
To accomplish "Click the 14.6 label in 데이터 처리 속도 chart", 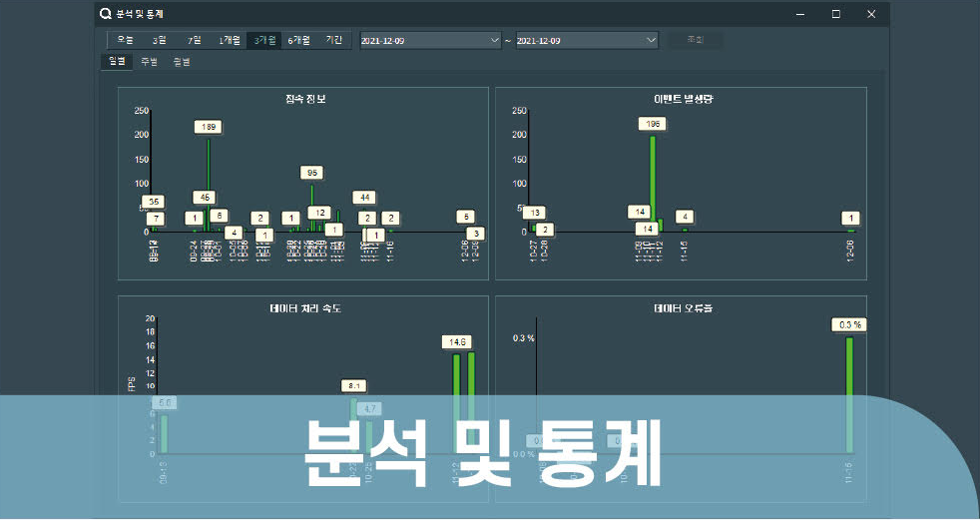I will [456, 341].
